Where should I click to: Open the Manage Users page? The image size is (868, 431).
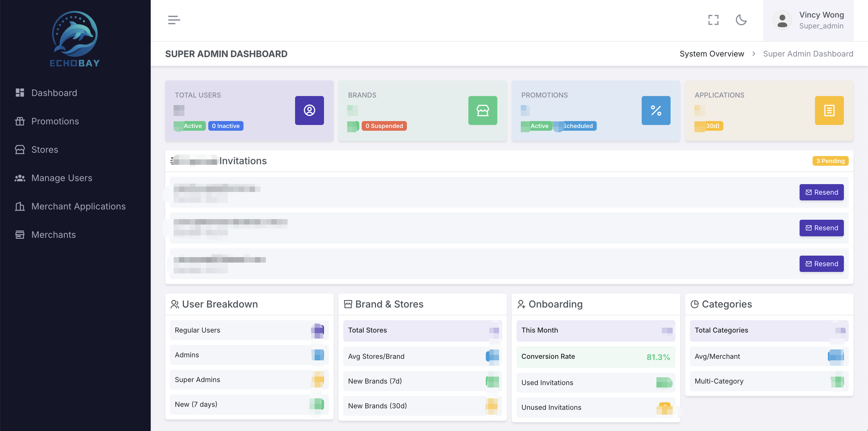click(x=61, y=178)
